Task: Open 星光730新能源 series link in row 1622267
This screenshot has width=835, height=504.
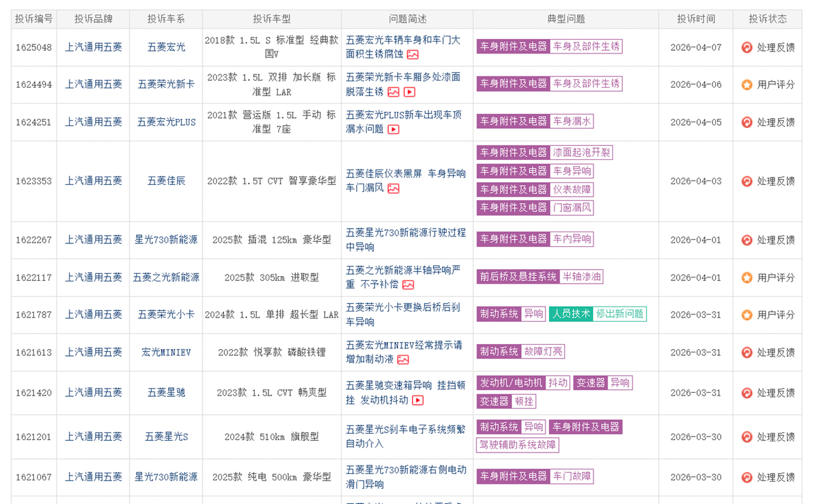Action: click(x=166, y=240)
